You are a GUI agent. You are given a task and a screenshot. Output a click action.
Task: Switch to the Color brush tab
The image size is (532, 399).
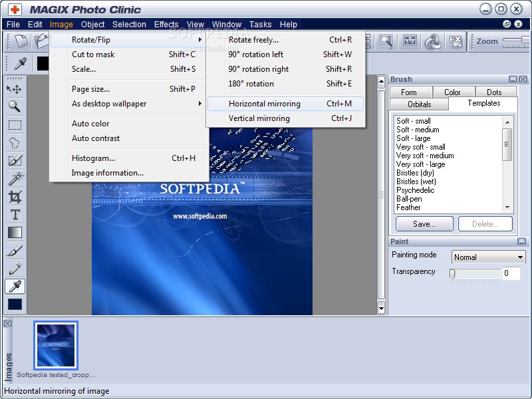[454, 92]
